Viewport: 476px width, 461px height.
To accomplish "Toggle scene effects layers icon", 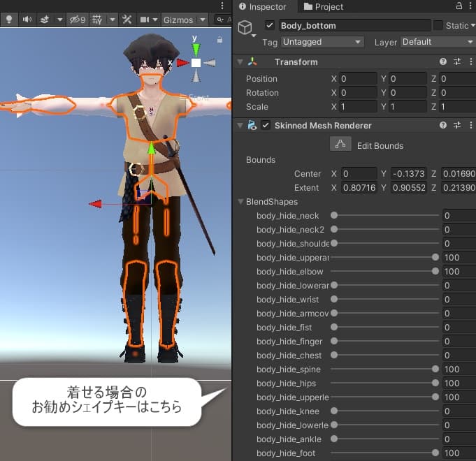I will click(44, 20).
